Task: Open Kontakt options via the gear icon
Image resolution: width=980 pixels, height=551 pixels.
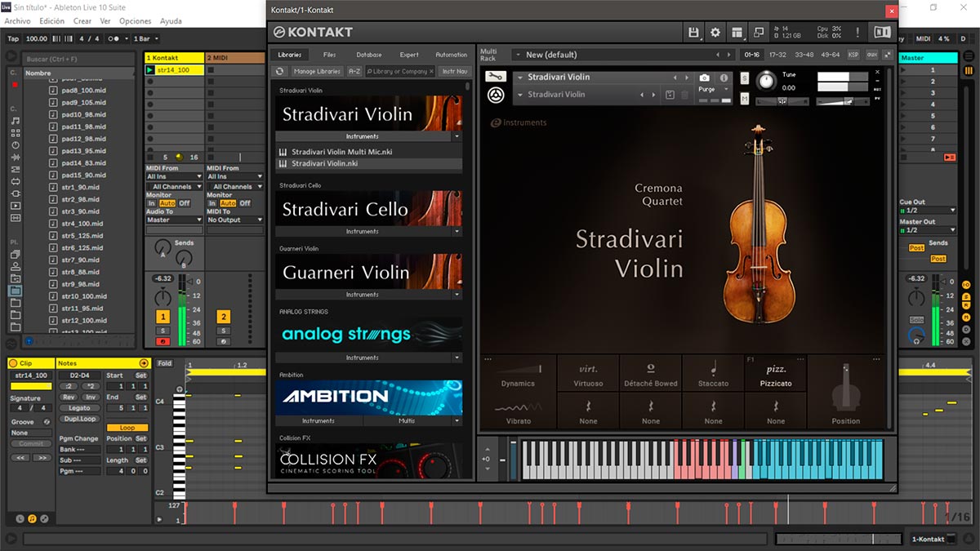Action: [x=715, y=32]
